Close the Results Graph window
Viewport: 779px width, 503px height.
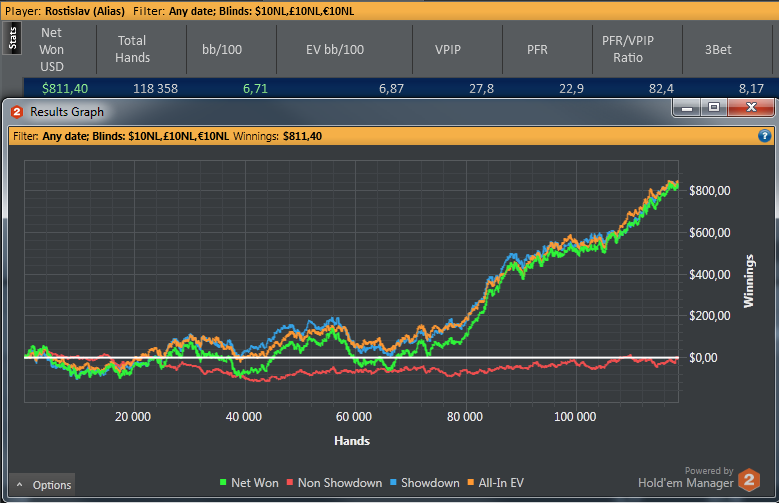click(751, 107)
